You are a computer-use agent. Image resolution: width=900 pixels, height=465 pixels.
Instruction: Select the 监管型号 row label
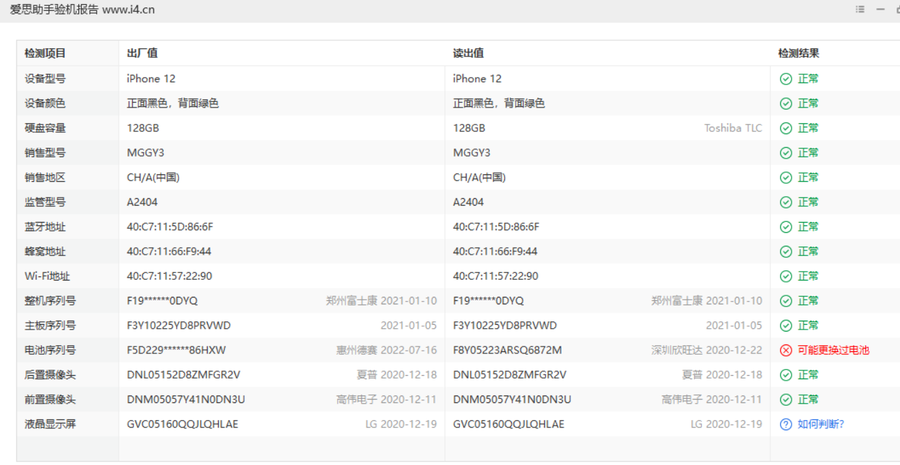coord(45,202)
